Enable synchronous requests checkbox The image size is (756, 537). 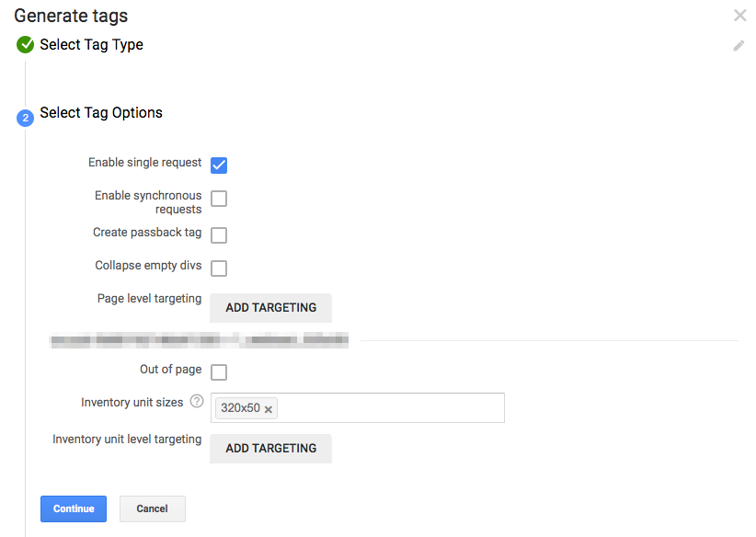(x=219, y=198)
